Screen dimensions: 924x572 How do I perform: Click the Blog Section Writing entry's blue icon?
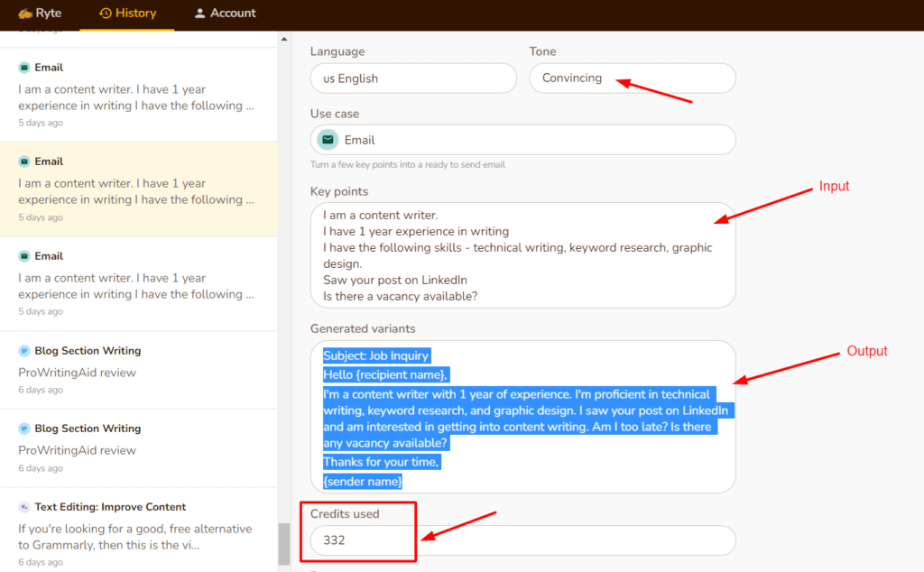(x=24, y=350)
